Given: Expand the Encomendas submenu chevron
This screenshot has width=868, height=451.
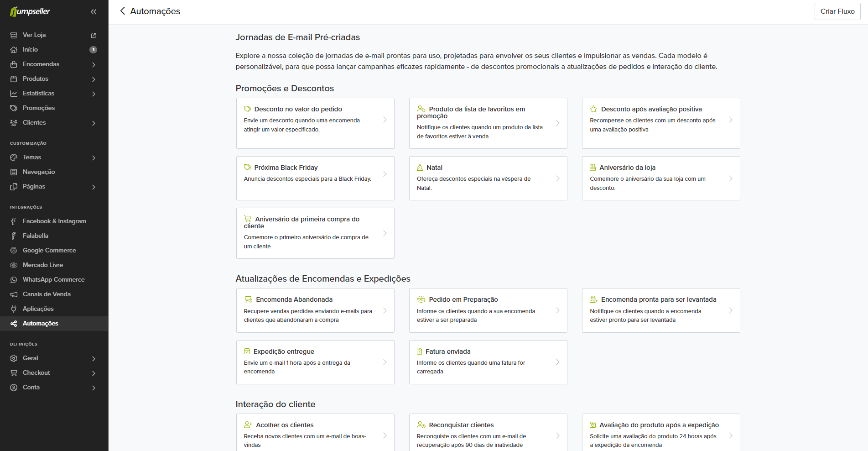Looking at the screenshot, I should coord(94,65).
